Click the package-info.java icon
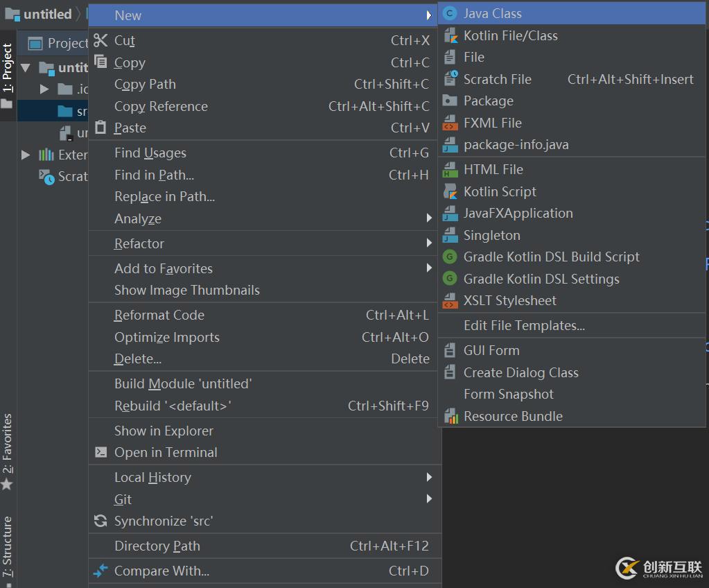The width and height of the screenshot is (709, 588). (450, 144)
